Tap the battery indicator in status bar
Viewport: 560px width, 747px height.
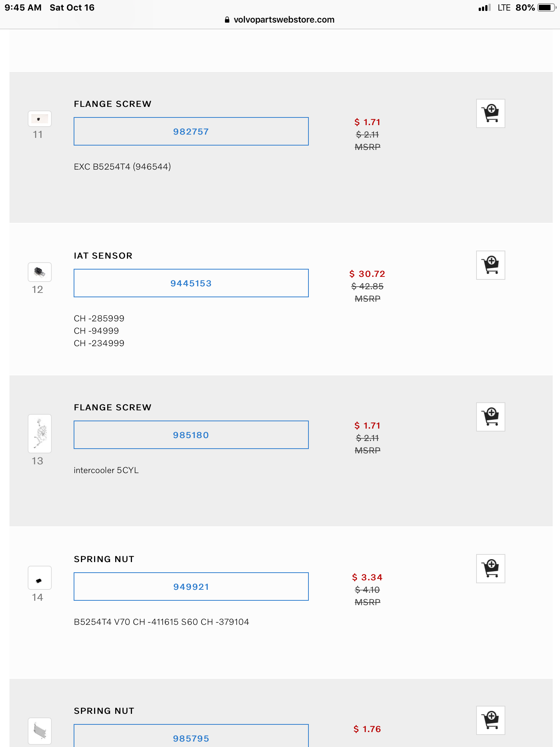546,8
